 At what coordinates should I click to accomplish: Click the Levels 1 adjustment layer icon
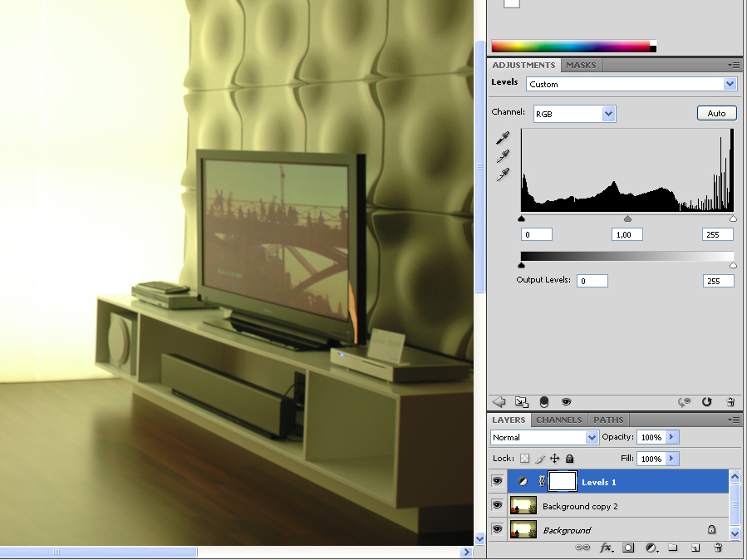tap(523, 481)
